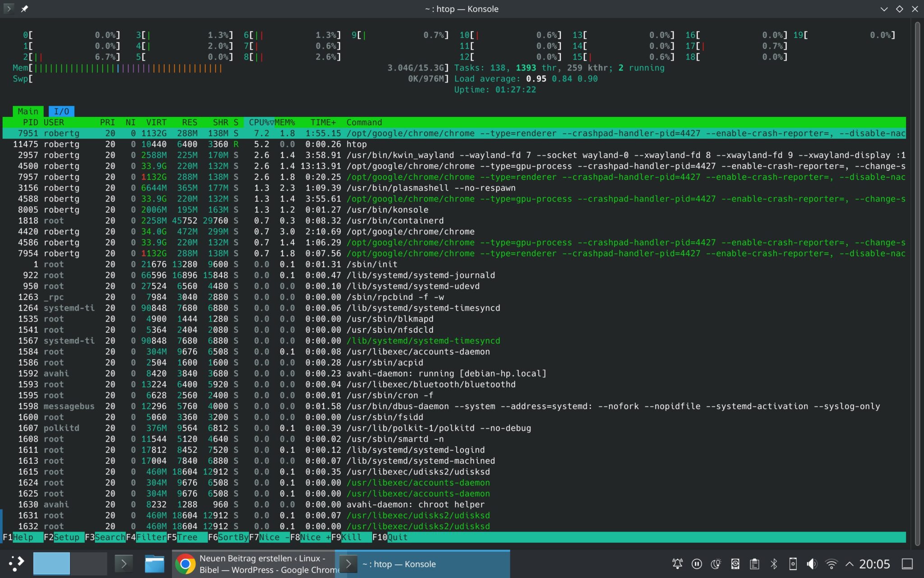Image resolution: width=924 pixels, height=578 pixels.
Task: Expand hidden tray icons with the arrow
Action: [850, 563]
